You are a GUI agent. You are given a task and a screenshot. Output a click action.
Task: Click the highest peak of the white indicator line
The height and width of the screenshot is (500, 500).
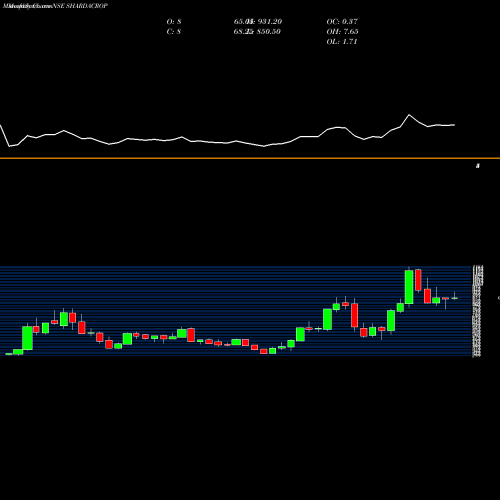coord(409,115)
